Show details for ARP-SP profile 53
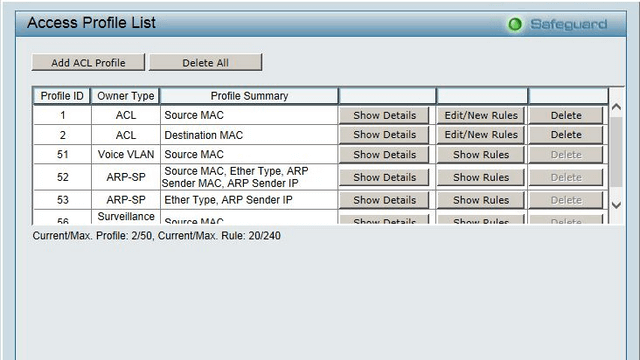Viewport: 640px width, 360px height. [384, 200]
